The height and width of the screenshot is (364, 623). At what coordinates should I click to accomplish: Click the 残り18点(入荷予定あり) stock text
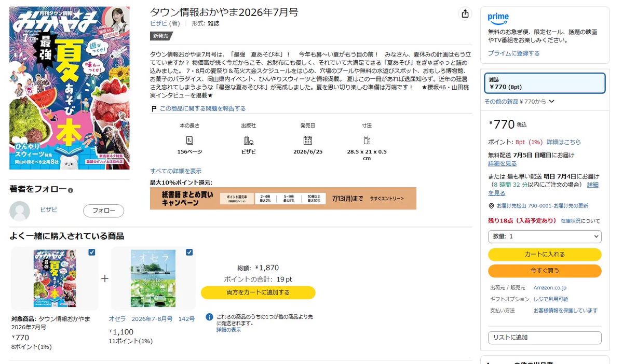[x=522, y=220]
